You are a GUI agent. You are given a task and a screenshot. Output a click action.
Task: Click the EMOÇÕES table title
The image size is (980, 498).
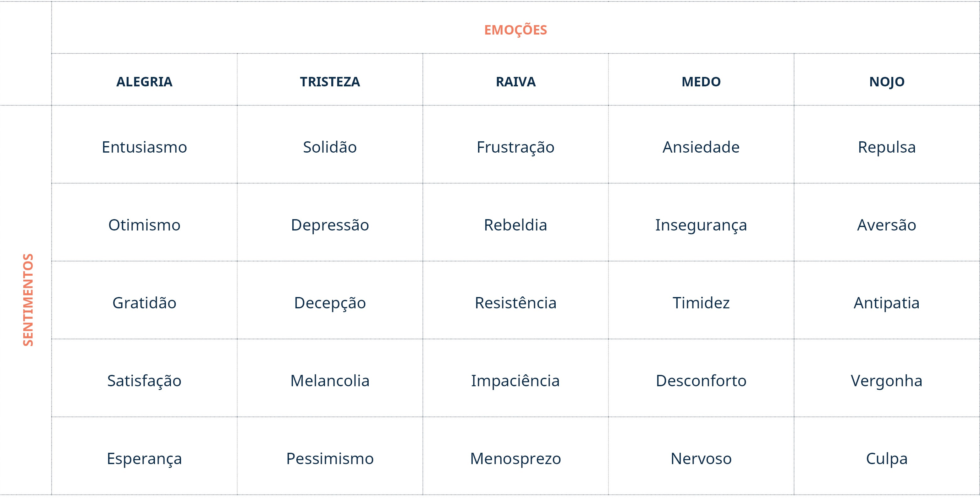point(515,30)
